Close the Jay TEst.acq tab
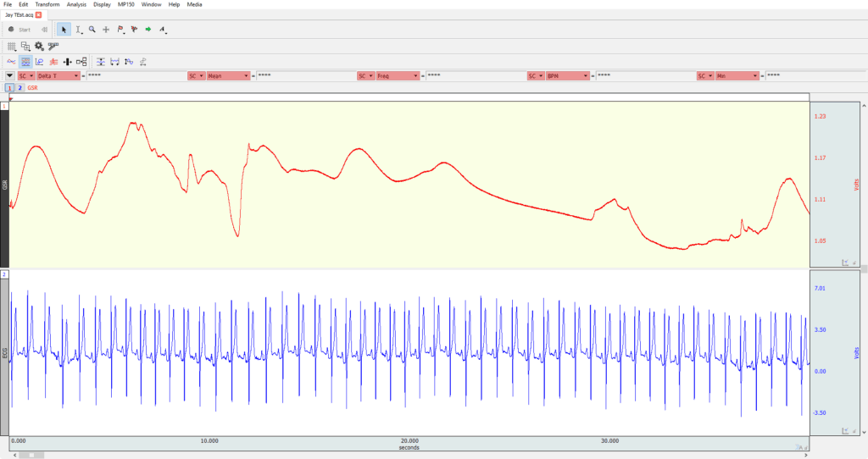Screen dimensions: 868x459 pyautogui.click(x=38, y=15)
